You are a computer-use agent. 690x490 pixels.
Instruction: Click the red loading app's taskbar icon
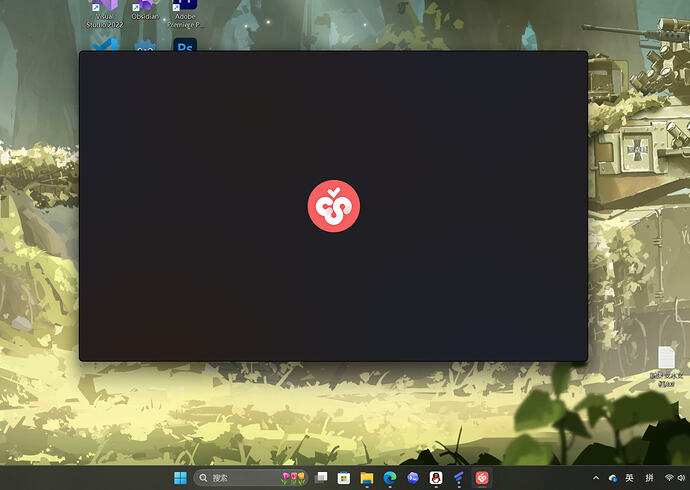[482, 478]
